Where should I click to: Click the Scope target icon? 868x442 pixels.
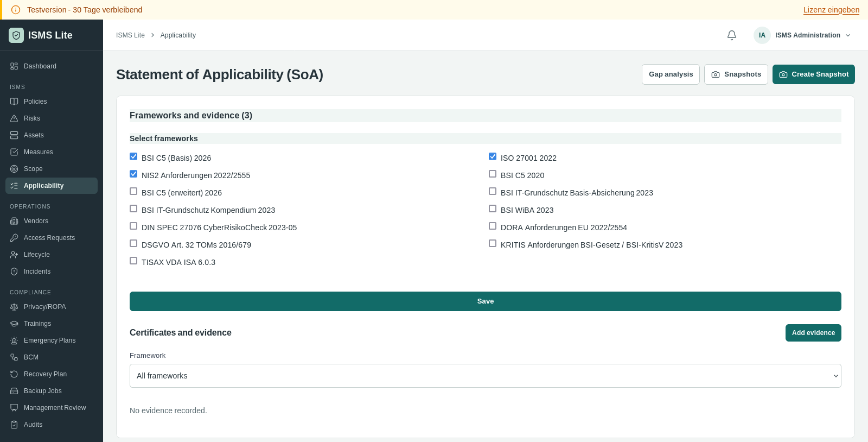pyautogui.click(x=14, y=169)
